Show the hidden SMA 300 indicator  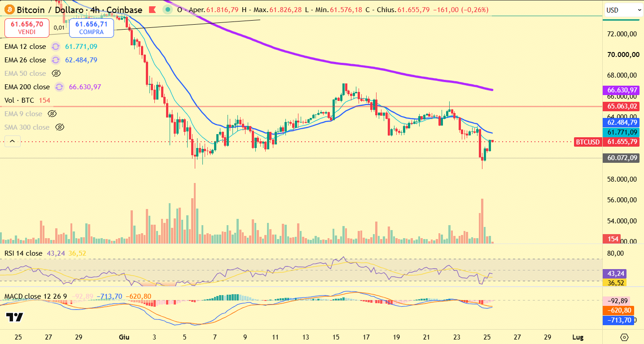(x=59, y=127)
